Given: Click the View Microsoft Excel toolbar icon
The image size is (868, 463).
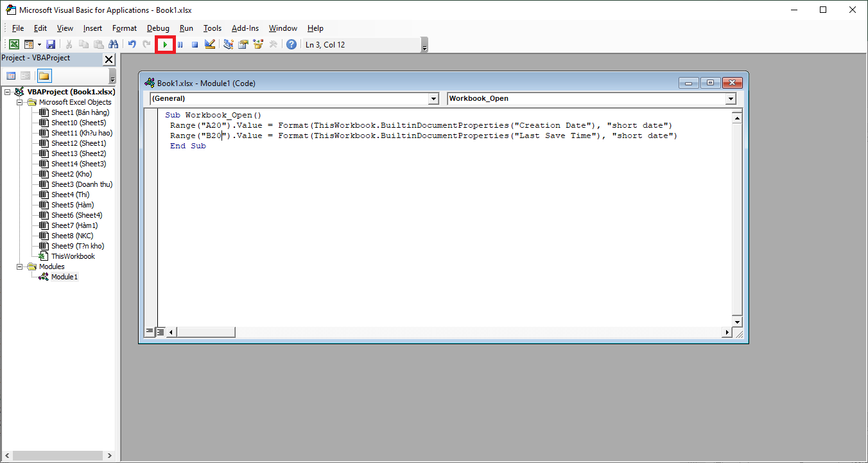Looking at the screenshot, I should click(13, 44).
